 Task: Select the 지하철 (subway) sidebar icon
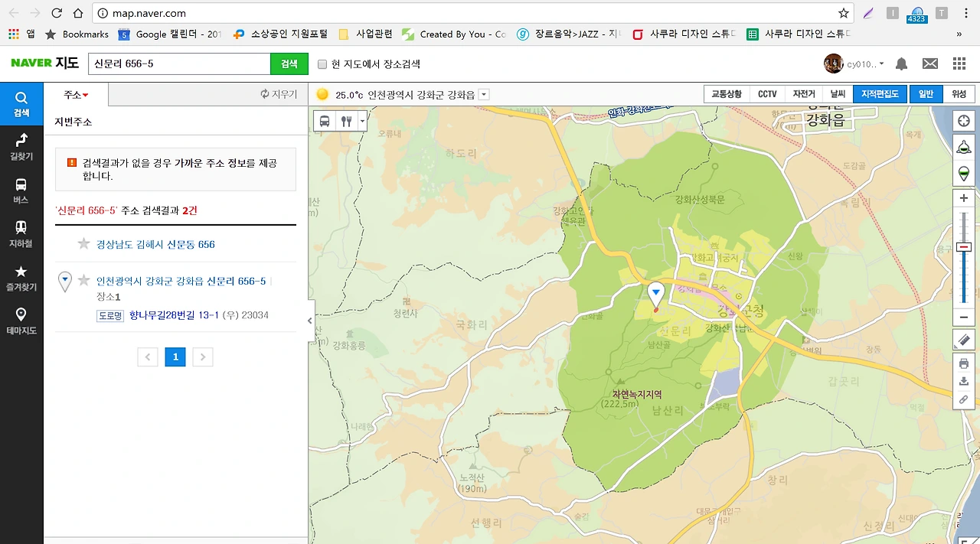(x=21, y=233)
